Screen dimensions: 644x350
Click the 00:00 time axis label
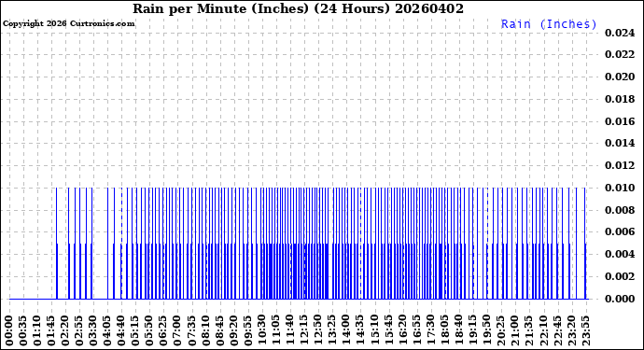click(x=9, y=330)
